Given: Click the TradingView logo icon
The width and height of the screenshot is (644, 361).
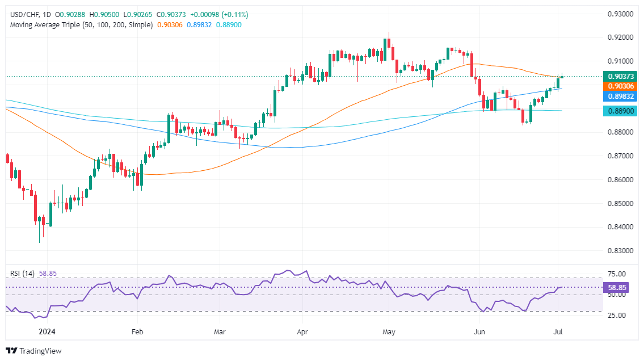Looking at the screenshot, I should (11, 351).
